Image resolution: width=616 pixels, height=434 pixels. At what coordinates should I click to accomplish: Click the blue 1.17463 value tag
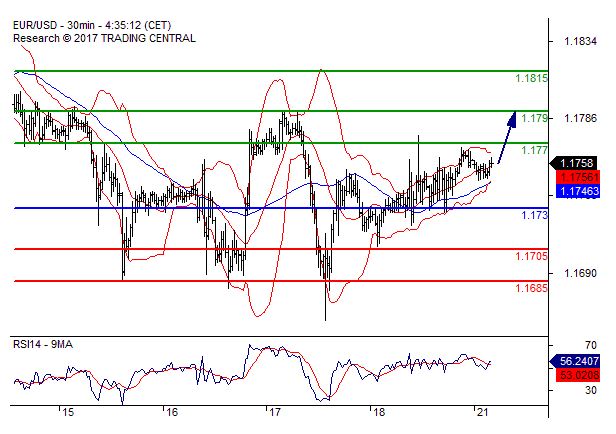[x=578, y=191]
